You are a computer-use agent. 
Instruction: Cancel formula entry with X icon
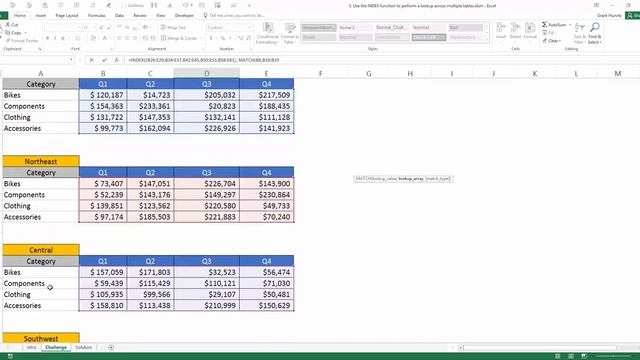pos(91,60)
